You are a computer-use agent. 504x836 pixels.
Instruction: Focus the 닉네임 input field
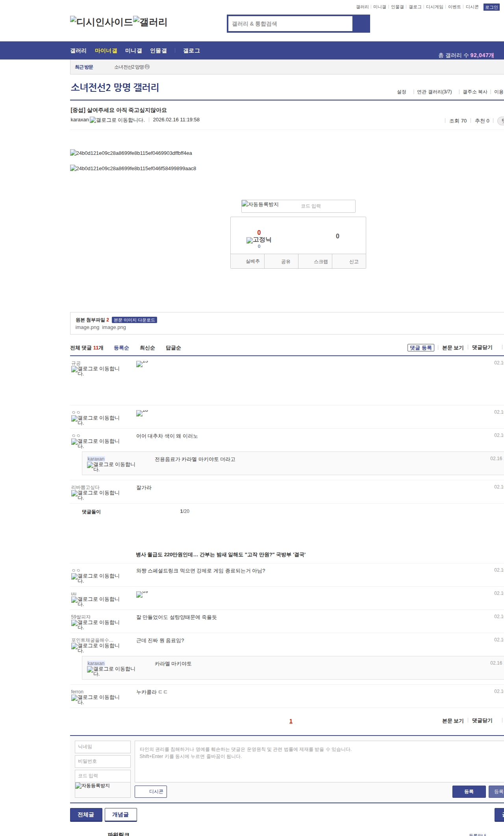coord(103,747)
